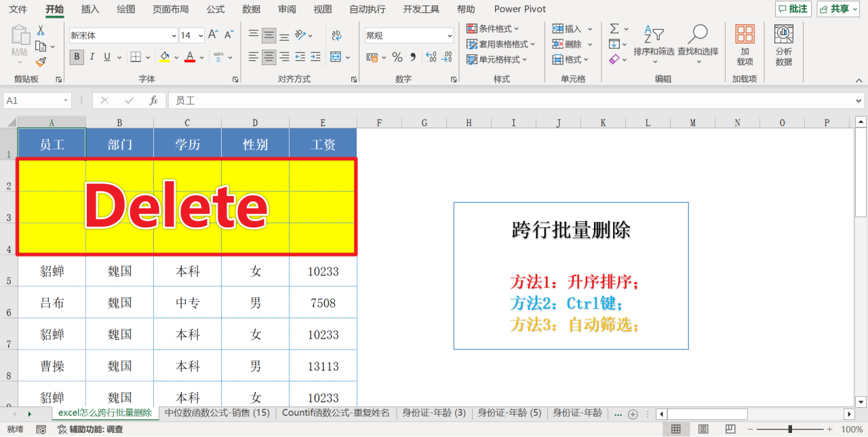
Task: Click the Copy icon in clipboard group
Action: click(41, 46)
